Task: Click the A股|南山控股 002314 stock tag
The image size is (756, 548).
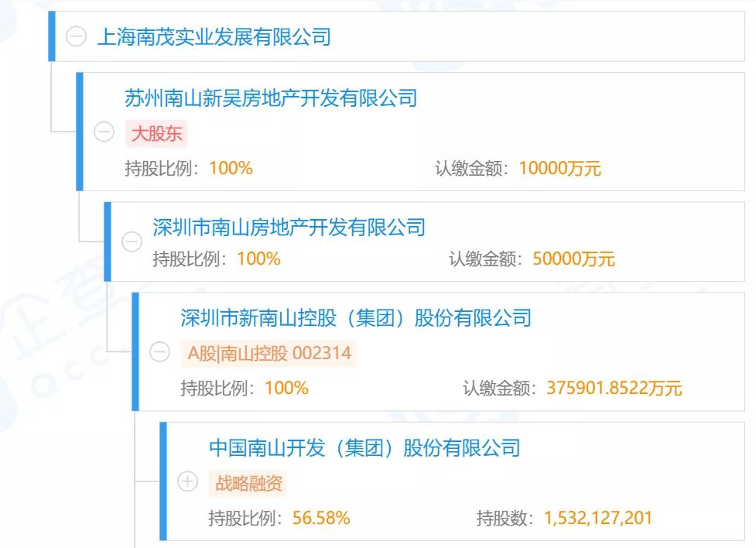Action: 268,352
